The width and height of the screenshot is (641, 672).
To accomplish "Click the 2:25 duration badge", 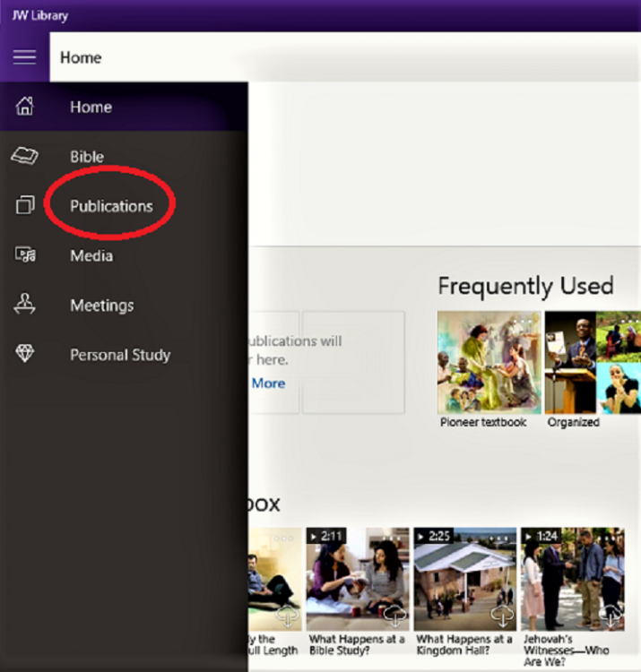I will tap(434, 536).
